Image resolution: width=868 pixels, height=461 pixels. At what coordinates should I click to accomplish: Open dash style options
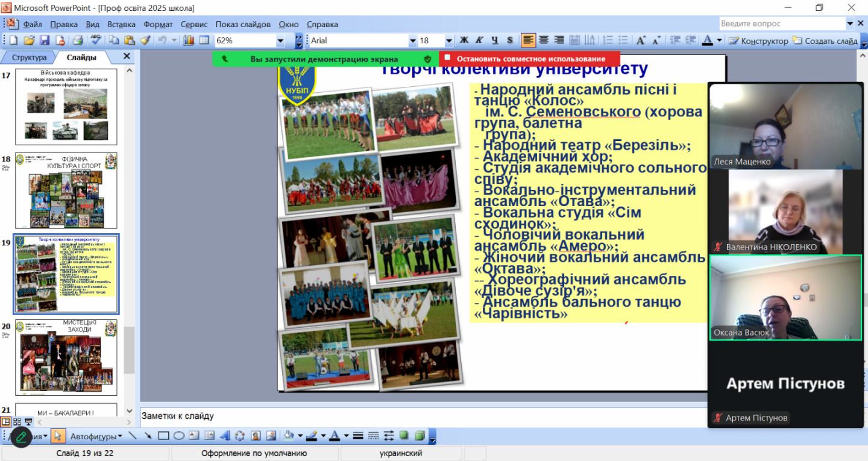pyautogui.click(x=373, y=436)
